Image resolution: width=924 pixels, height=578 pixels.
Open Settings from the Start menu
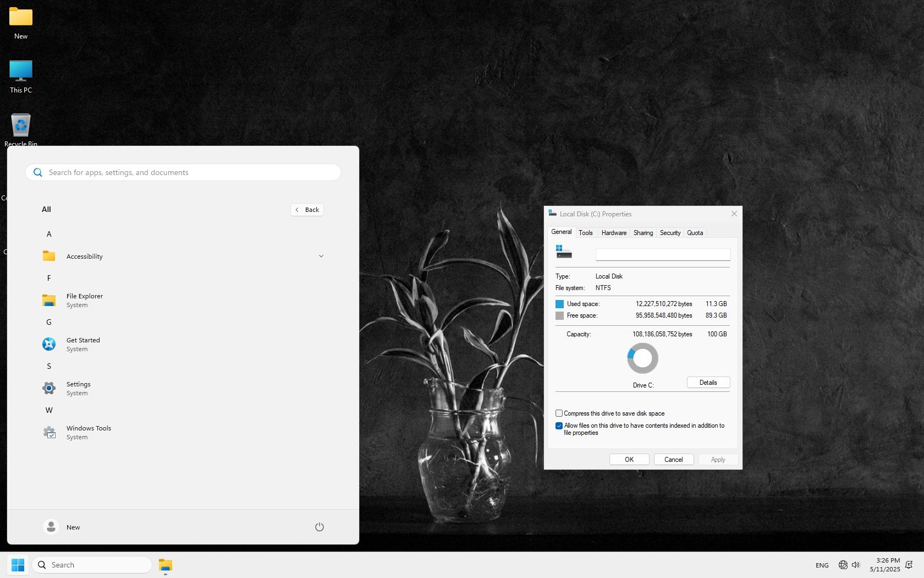[x=78, y=388]
